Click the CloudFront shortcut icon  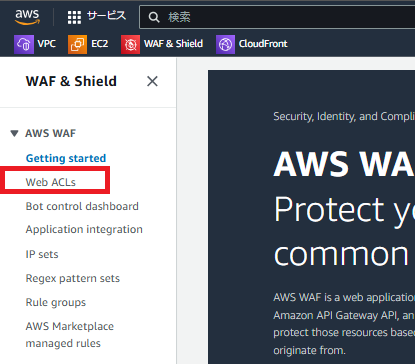[225, 44]
